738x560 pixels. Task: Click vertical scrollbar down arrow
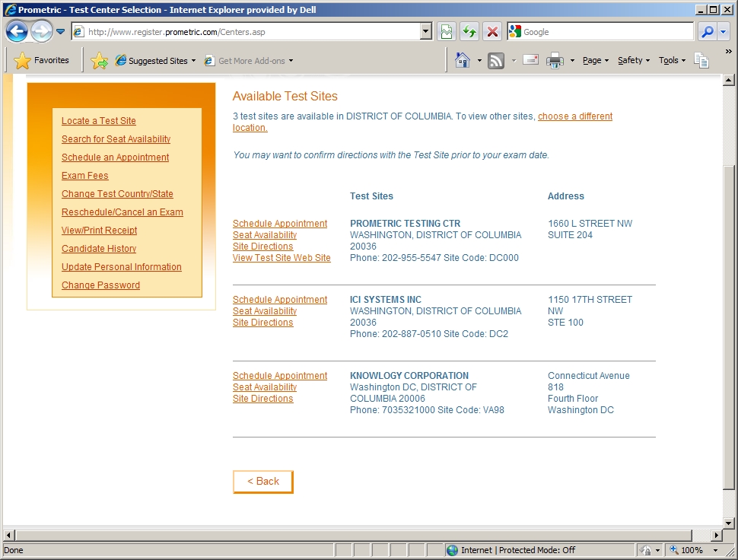(728, 523)
